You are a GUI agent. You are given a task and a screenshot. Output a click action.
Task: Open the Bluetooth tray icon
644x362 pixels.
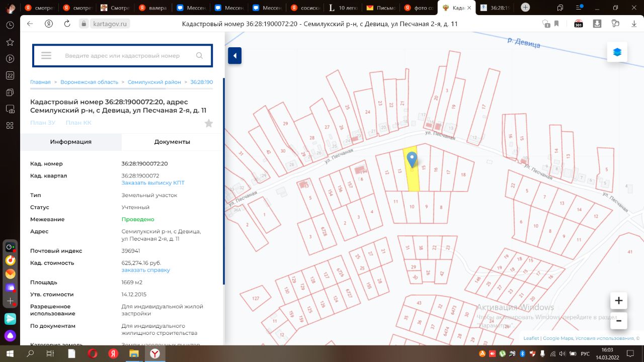522,354
